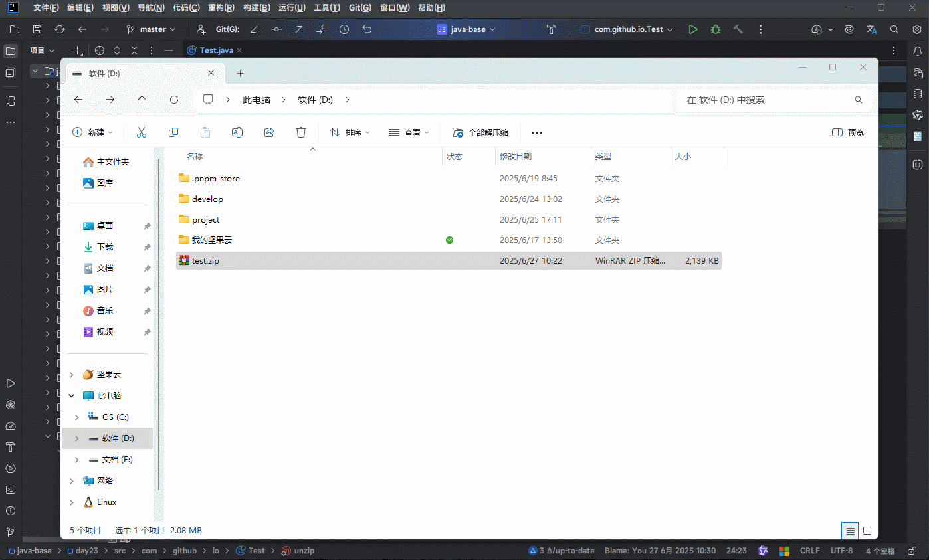Open the IDE notifications bell icon
Screen dimensions: 929x560
click(918, 50)
